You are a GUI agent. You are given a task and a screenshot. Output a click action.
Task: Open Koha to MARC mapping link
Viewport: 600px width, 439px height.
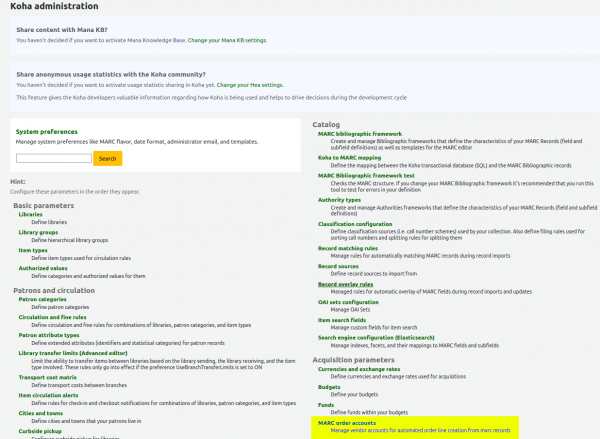coord(349,158)
